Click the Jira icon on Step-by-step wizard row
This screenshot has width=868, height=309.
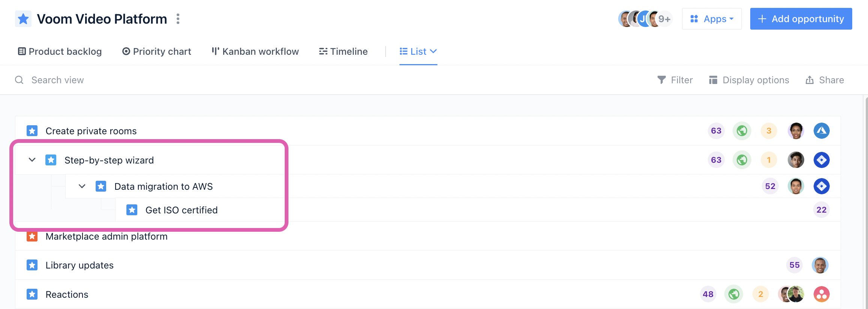(x=821, y=160)
